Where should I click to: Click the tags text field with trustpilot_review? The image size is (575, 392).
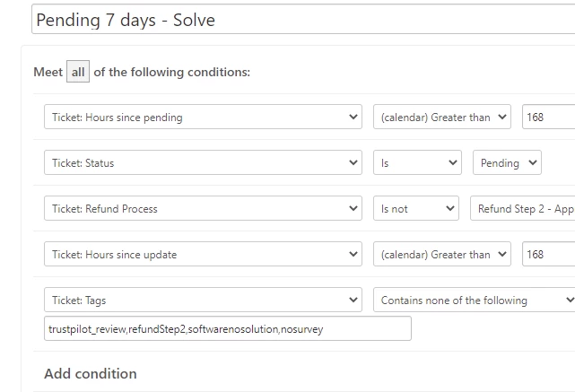pyautogui.click(x=228, y=329)
